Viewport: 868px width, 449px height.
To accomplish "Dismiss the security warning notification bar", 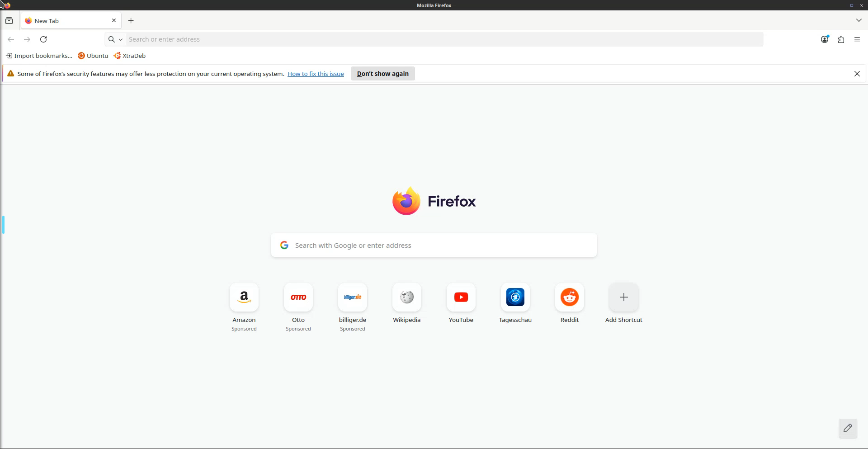I will (x=857, y=74).
